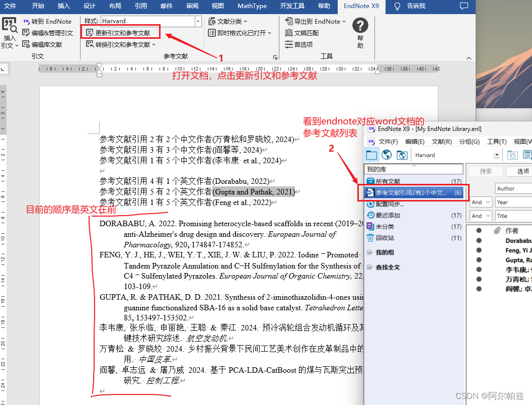Collapse the Word ribbon with the chevron
The width and height of the screenshot is (532, 405).
[x=469, y=58]
